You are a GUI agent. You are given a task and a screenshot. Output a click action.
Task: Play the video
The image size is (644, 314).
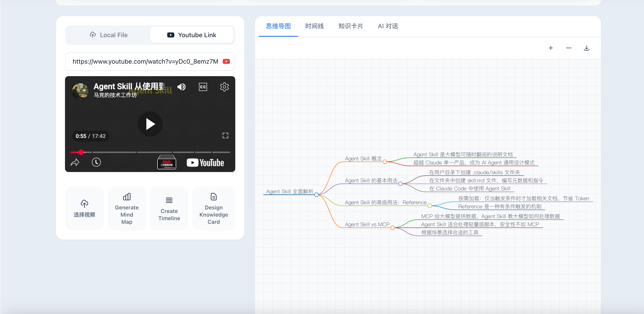(x=150, y=124)
